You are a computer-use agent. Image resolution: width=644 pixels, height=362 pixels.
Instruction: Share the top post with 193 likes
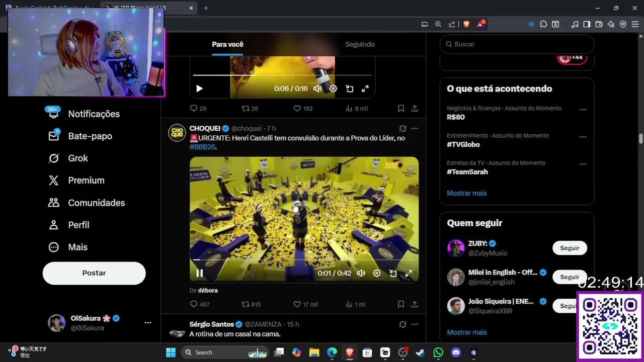tap(415, 108)
